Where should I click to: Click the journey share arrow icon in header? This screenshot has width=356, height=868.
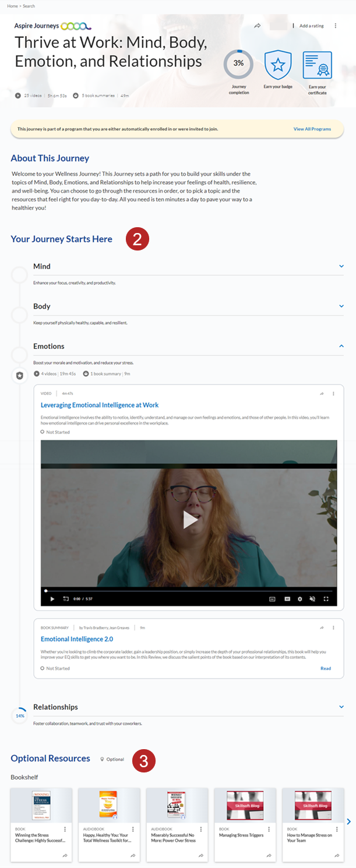[257, 26]
